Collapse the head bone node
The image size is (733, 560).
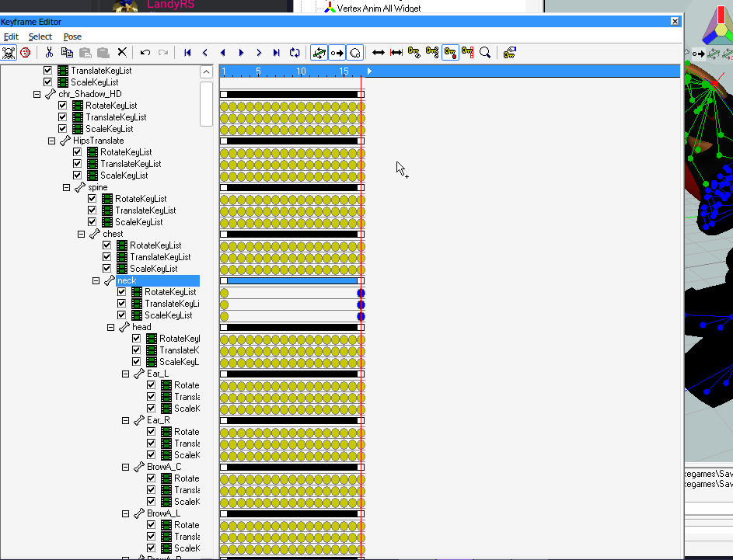click(111, 327)
